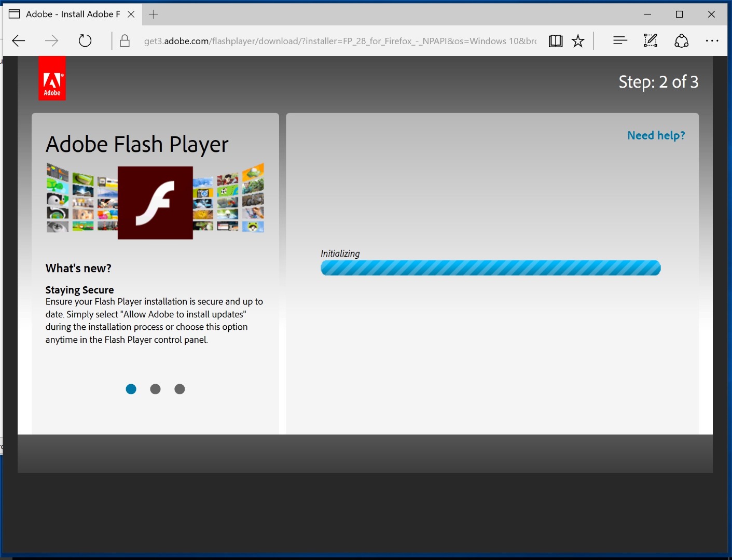
Task: Click the 'What's new?' heading
Action: pyautogui.click(x=78, y=268)
